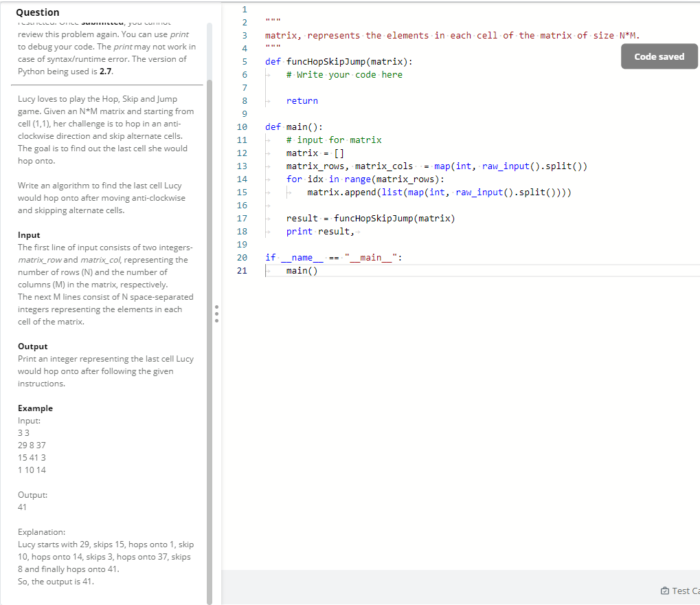Screen dimensions: 700x605
Task: Click the example dimensions line '3 3'
Action: click(23, 433)
